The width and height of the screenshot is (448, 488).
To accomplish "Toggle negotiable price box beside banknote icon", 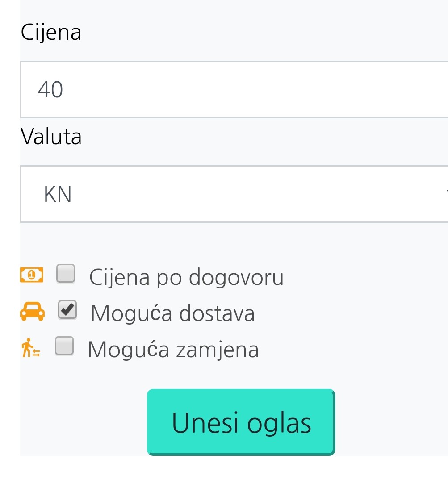I will coord(66,274).
